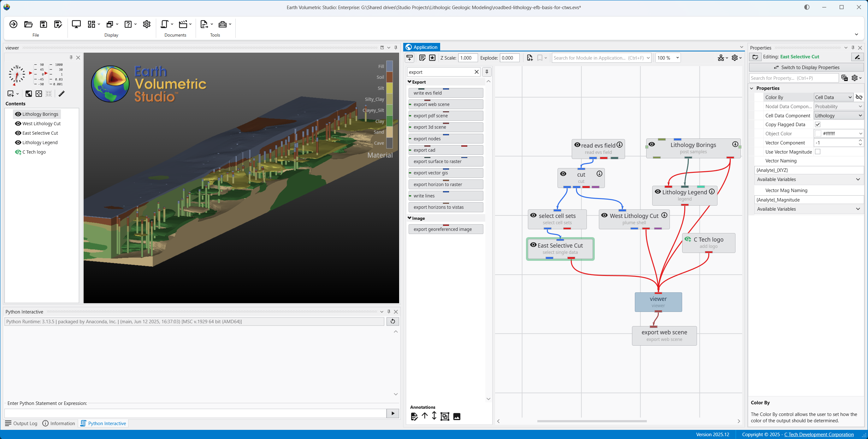Open the Information tab

pyautogui.click(x=59, y=423)
